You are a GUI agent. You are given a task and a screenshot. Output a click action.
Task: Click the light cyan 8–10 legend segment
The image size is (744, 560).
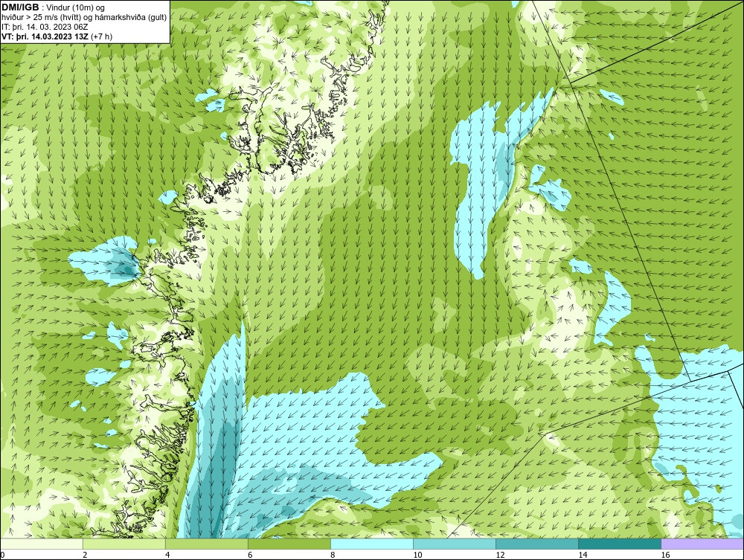tap(372, 544)
